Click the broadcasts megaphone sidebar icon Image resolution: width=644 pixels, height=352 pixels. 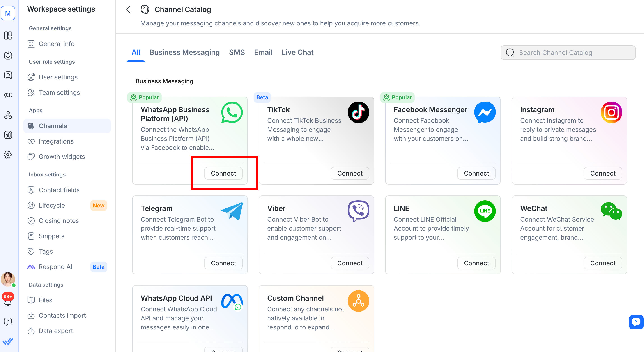pos(8,95)
